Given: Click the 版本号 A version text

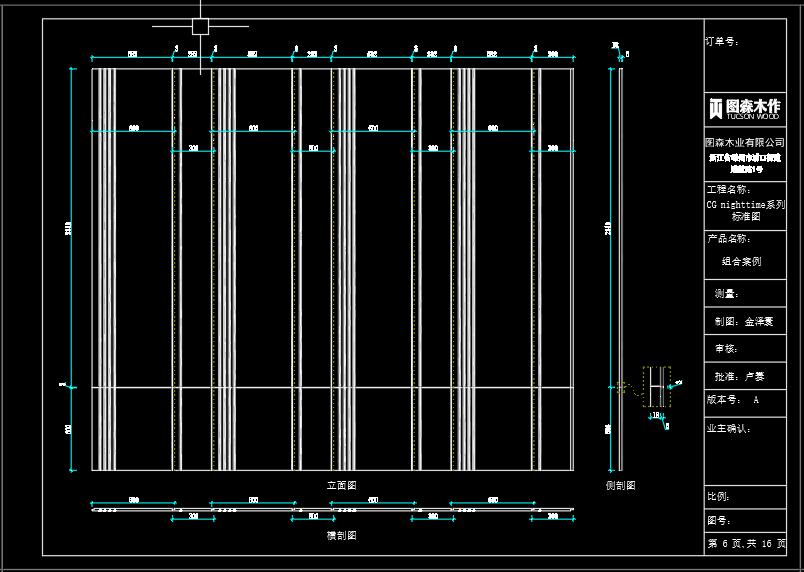Looking at the screenshot, I should click(x=733, y=399).
